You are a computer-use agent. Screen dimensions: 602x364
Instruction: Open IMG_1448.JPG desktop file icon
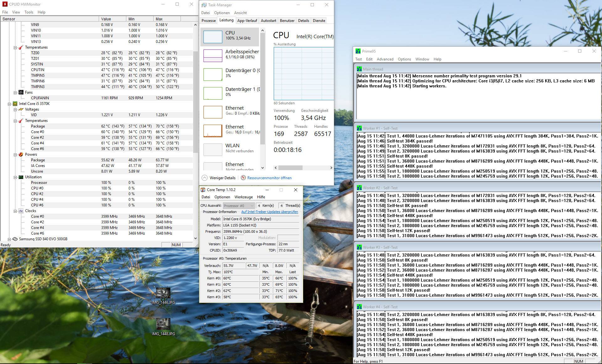[163, 324]
